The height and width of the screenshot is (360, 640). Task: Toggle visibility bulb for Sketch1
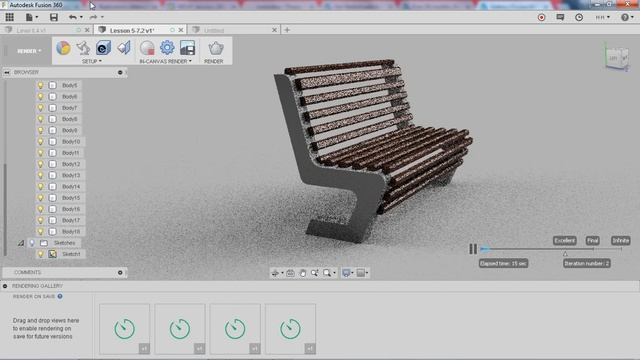(40, 254)
